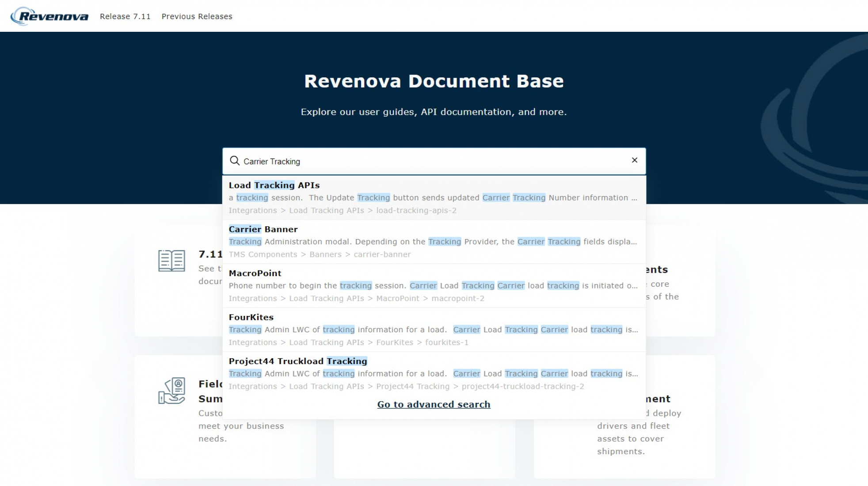Clear the search box using the X icon
Image resolution: width=868 pixels, height=486 pixels.
[635, 160]
